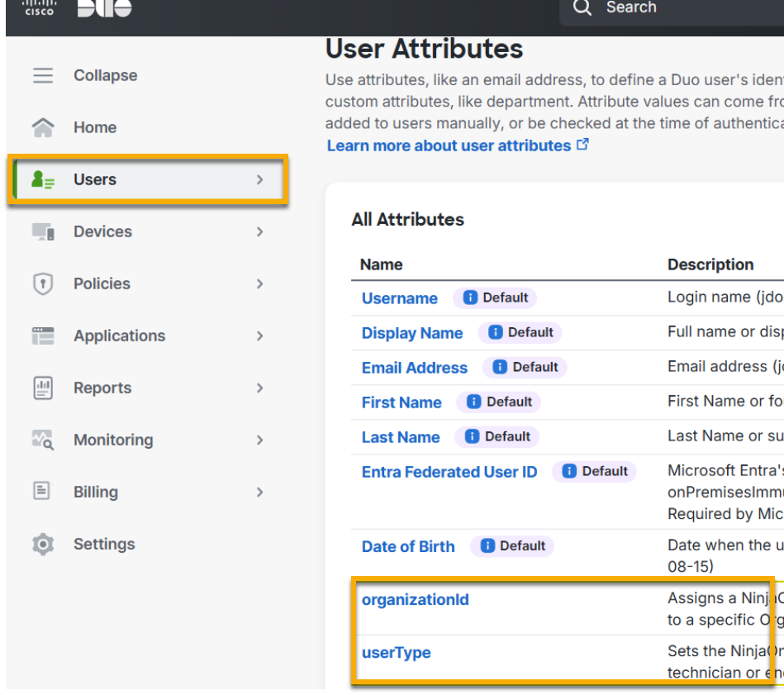Expand the Reports submenu chevron
Image resolution: width=784 pixels, height=695 pixels.
[259, 388]
